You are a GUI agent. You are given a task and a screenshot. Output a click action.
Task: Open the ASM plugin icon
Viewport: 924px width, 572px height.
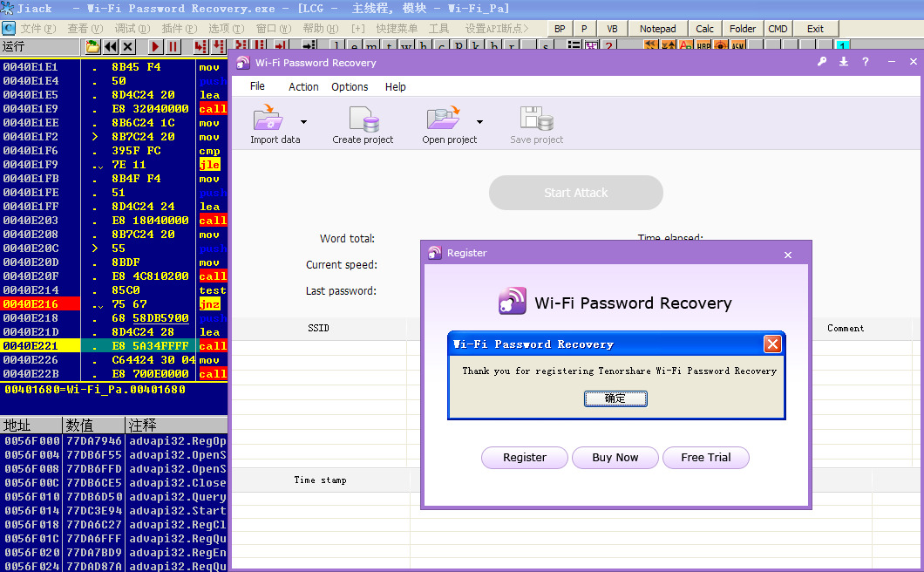737,45
